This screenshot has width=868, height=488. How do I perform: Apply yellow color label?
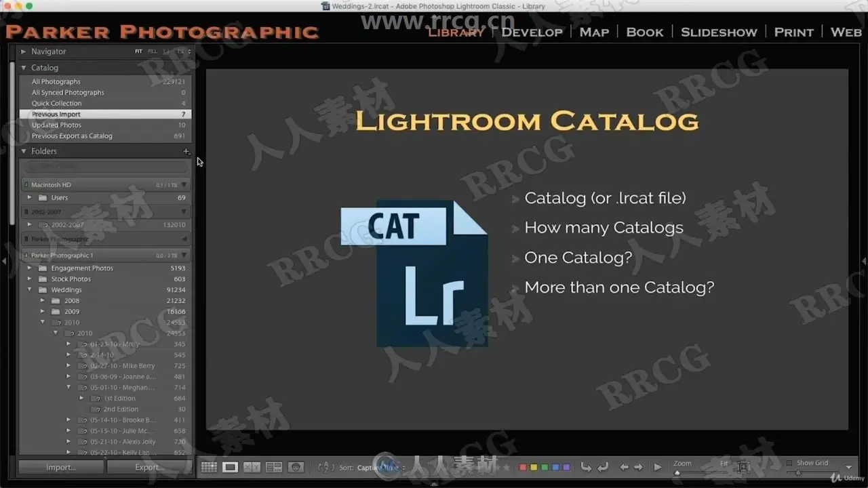[x=534, y=467]
